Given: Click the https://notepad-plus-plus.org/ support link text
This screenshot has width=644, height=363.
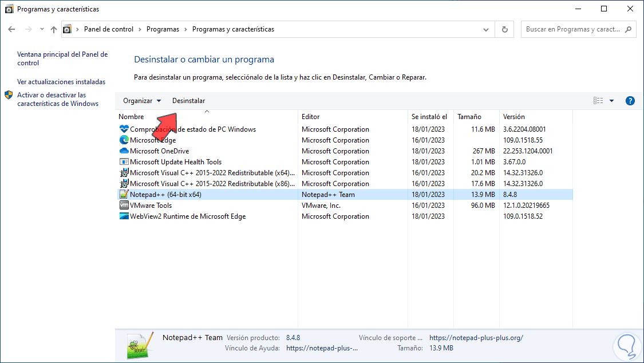Looking at the screenshot, I should coord(476,338).
